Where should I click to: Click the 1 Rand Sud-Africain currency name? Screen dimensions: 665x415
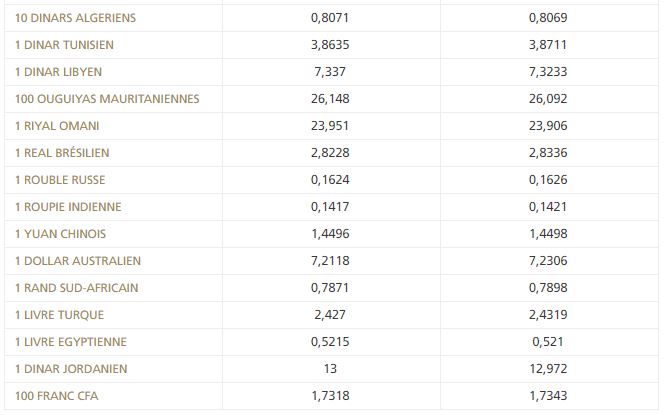pos(77,288)
